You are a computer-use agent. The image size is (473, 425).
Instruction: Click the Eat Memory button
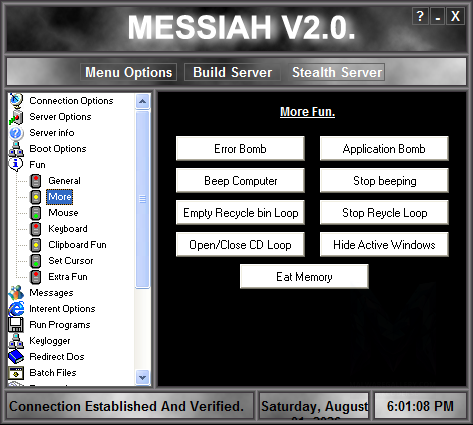coord(304,277)
